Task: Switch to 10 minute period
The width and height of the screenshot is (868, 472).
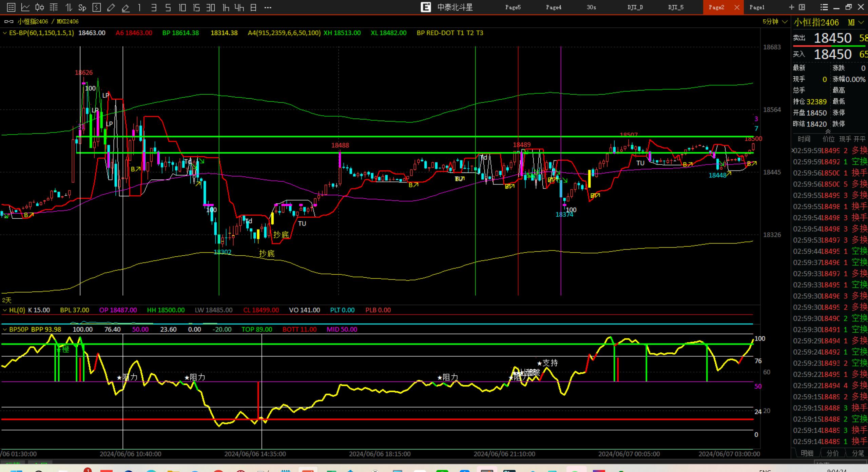Action: [x=182, y=7]
